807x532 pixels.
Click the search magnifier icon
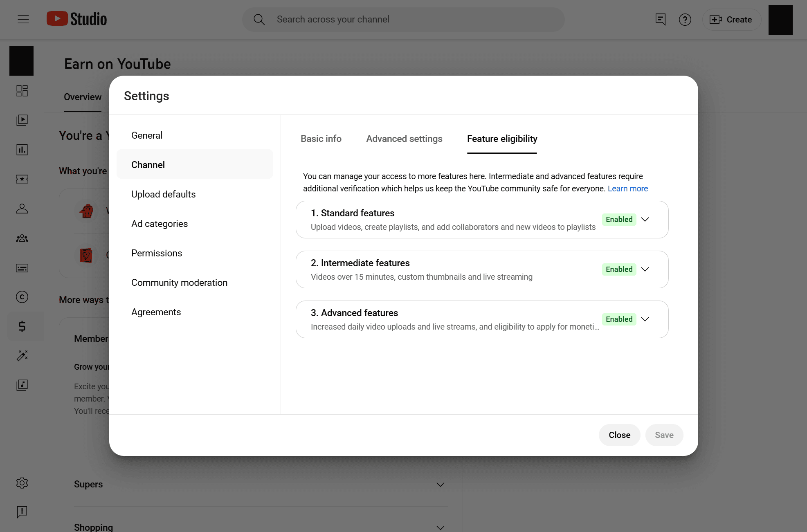259,19
